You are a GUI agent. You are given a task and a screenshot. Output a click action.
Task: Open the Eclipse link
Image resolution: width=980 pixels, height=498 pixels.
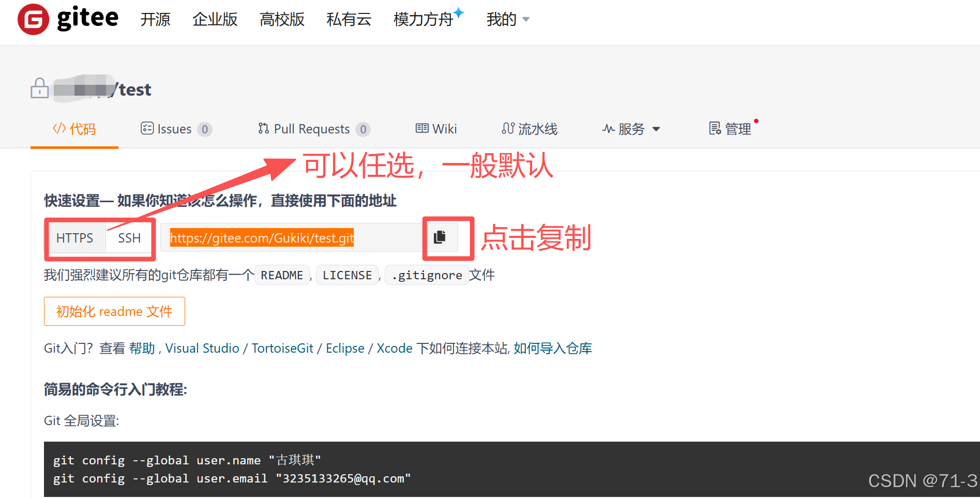click(x=345, y=348)
